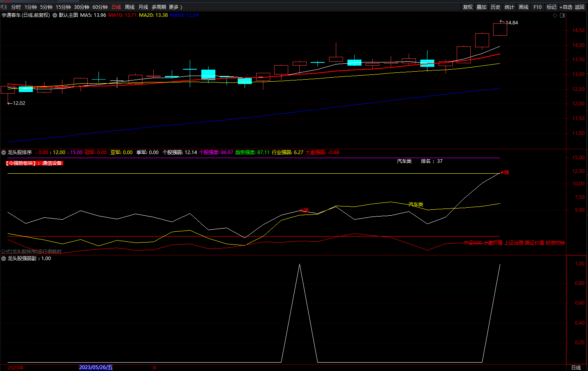Expand the 龙头股排序 indicator menu arrow
This screenshot has width=588, height=371.
pos(4,152)
